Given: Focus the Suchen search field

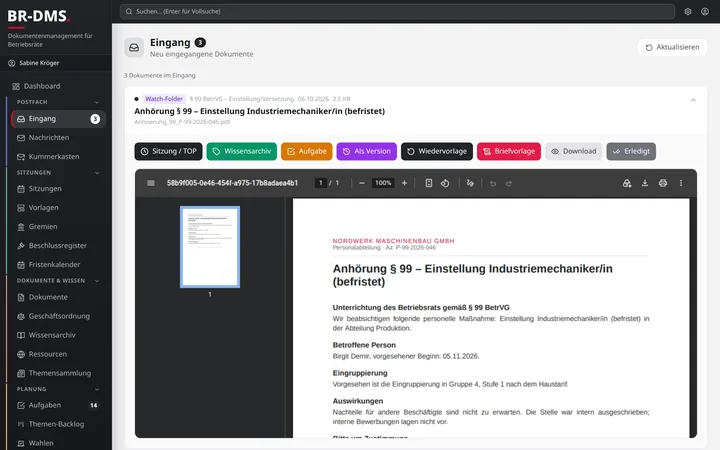Looking at the screenshot, I should (397, 11).
